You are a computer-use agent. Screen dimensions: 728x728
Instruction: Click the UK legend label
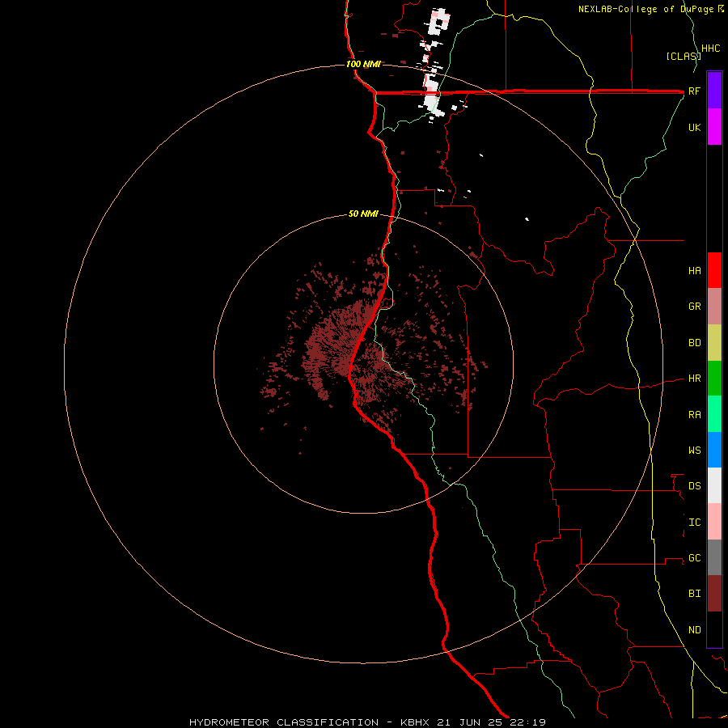pyautogui.click(x=695, y=128)
